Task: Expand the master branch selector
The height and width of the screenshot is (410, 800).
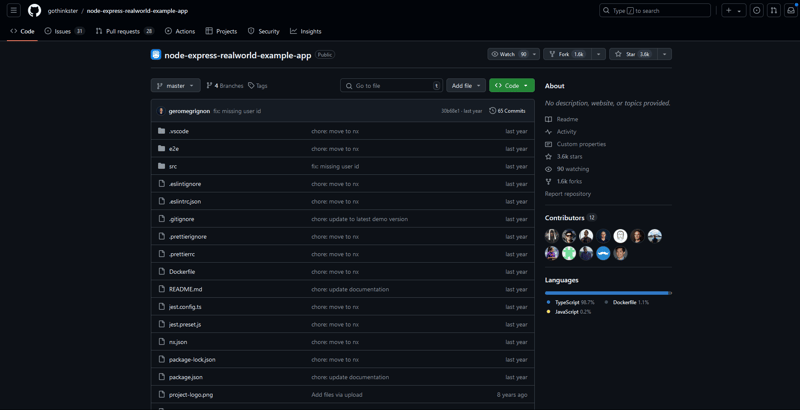Action: point(175,86)
